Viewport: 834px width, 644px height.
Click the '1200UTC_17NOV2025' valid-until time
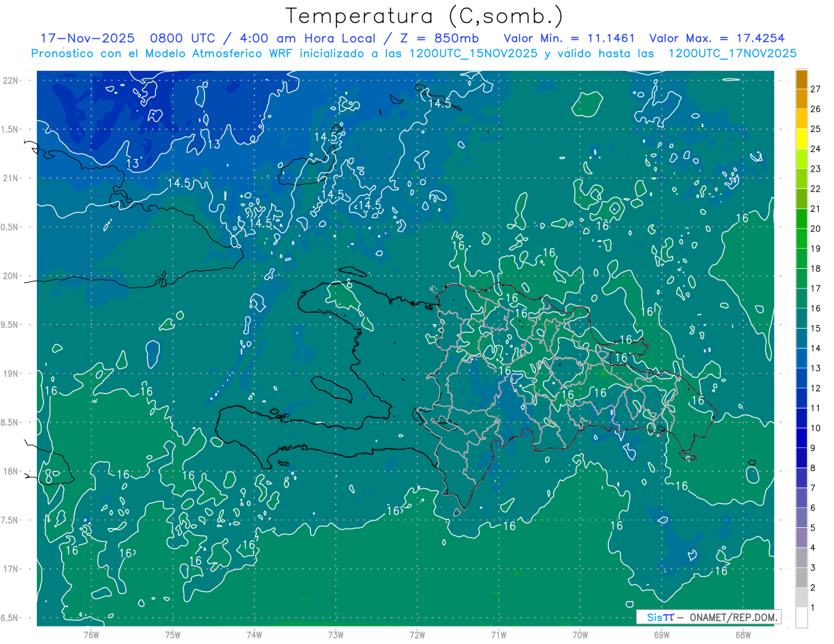(732, 53)
